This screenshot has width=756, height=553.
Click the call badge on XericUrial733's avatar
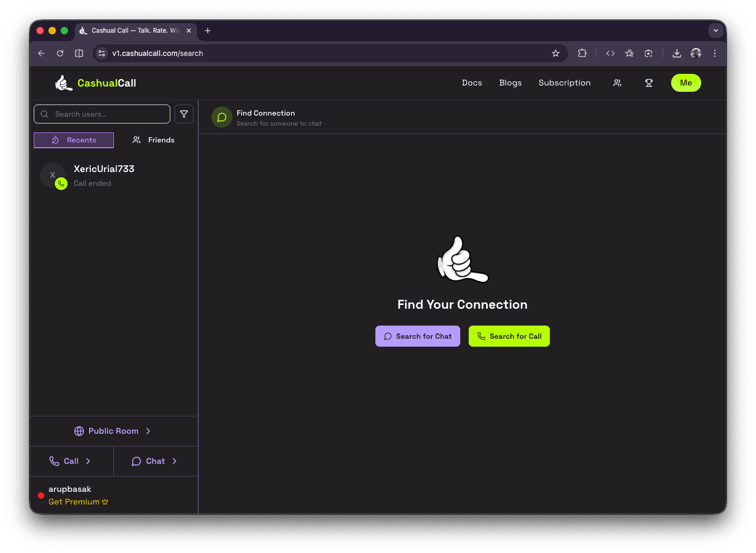point(62,184)
